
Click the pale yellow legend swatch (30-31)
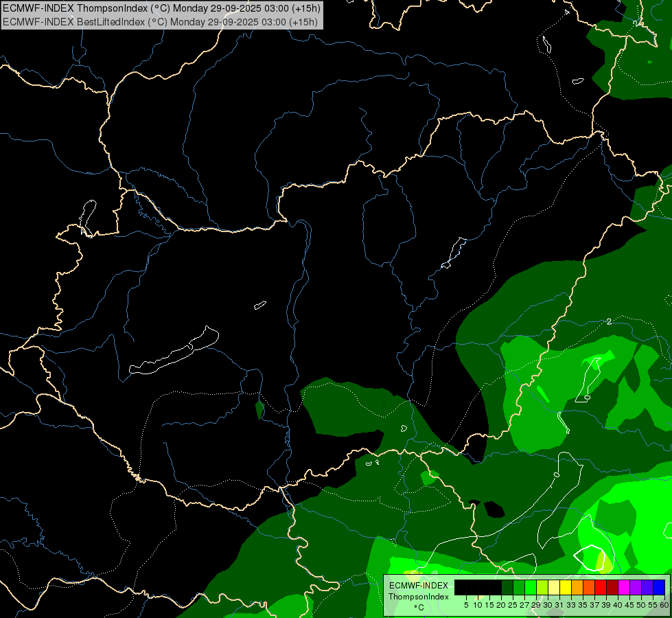(x=554, y=587)
